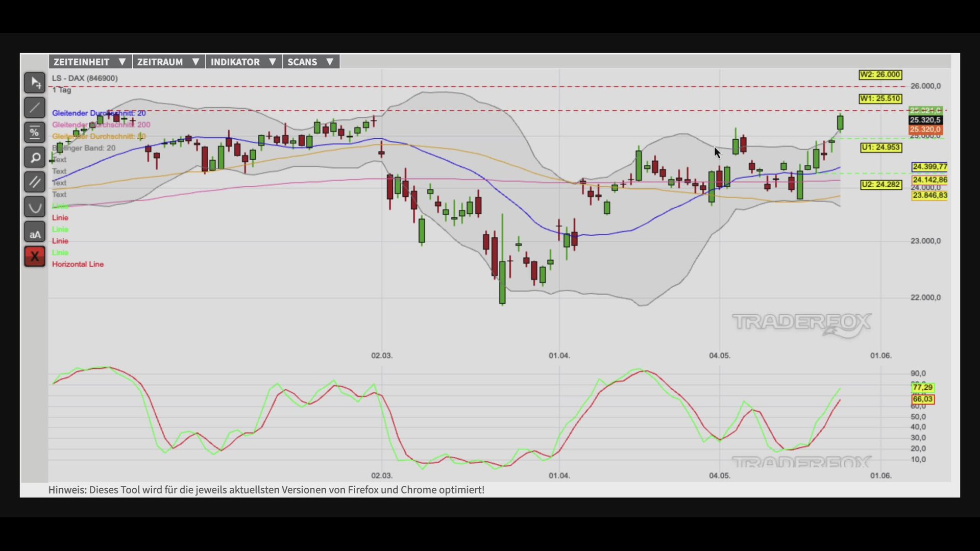This screenshot has height=551, width=980.
Task: Click the 02.03. date on price chart axis
Action: coord(382,356)
